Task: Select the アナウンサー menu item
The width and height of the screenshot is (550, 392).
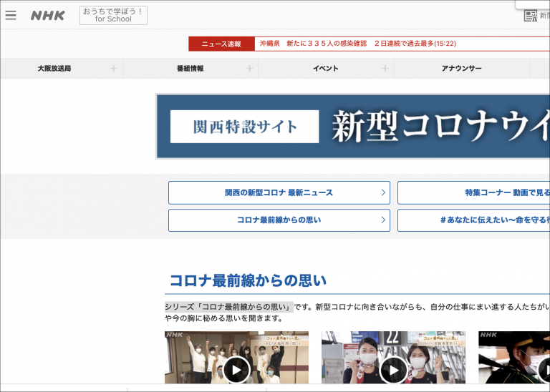Action: (461, 69)
